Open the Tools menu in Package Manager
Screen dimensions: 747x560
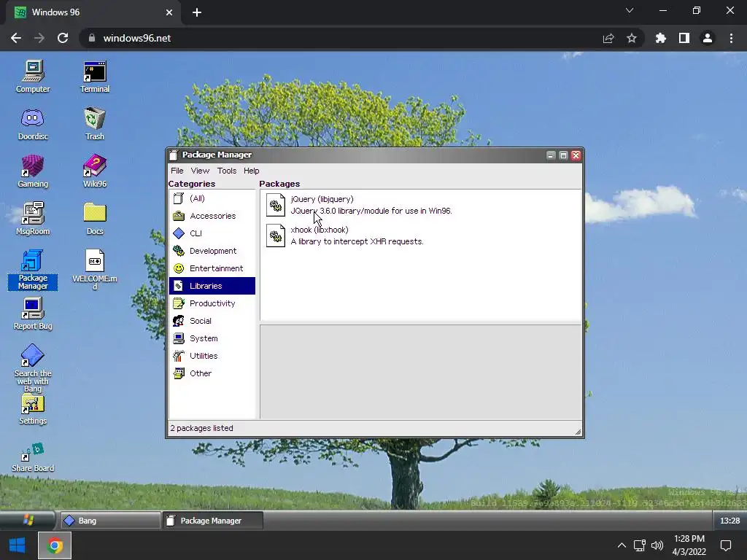pyautogui.click(x=227, y=171)
